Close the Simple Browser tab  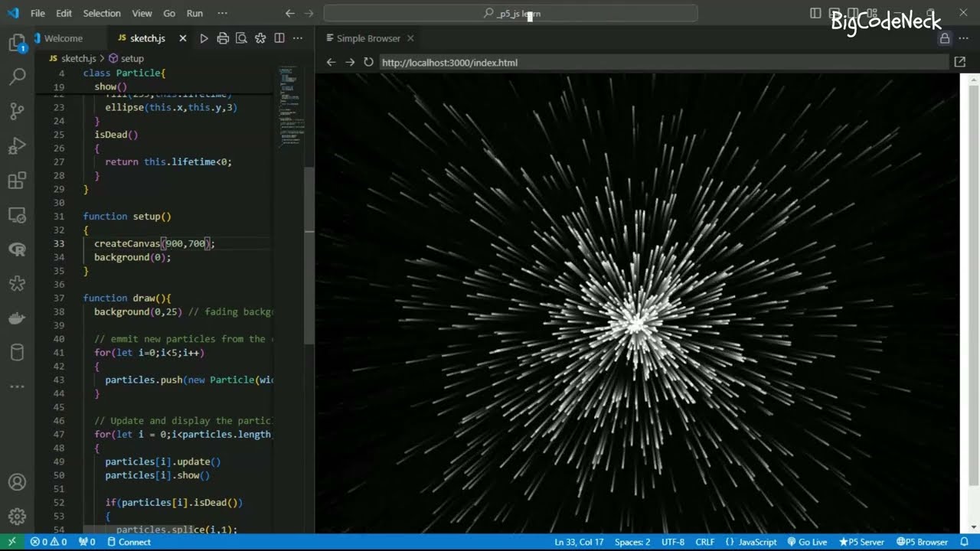(x=410, y=38)
